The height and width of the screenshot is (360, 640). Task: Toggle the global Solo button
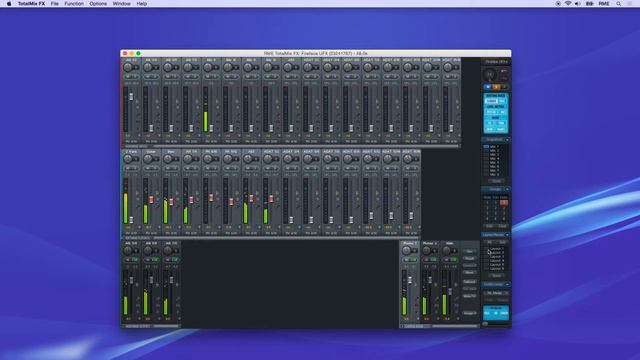pos(496,87)
